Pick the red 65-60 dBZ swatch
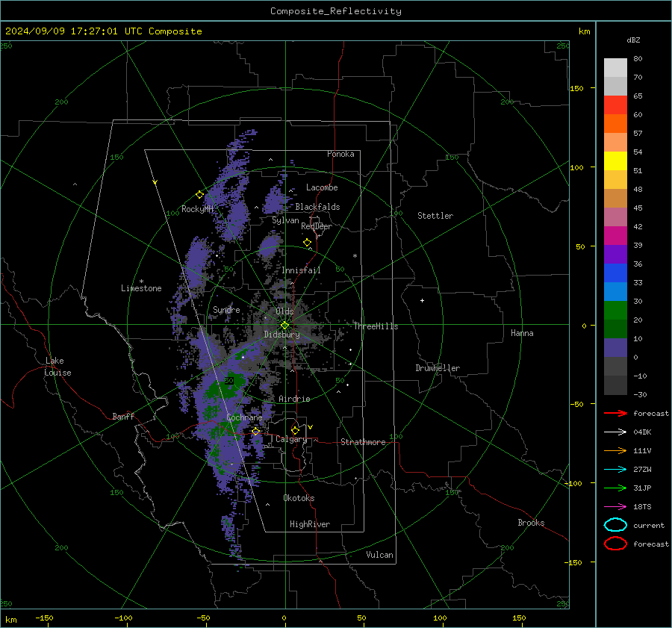The image size is (672, 628). coord(615,105)
